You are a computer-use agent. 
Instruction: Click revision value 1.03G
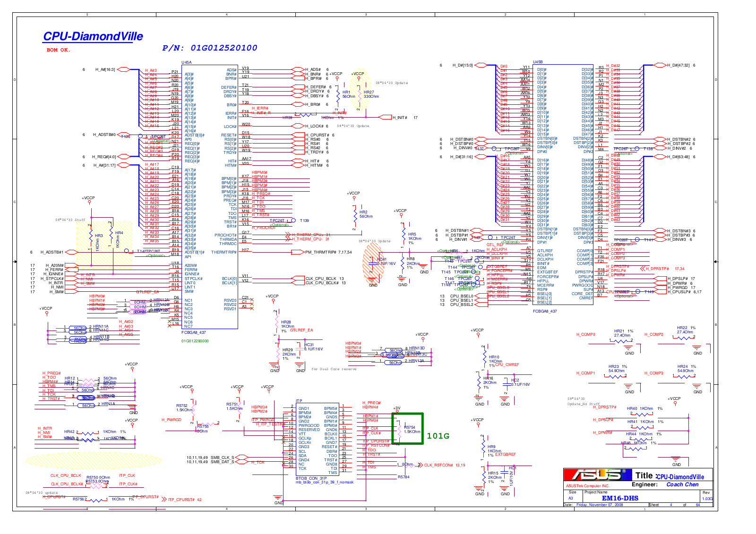coord(707,499)
